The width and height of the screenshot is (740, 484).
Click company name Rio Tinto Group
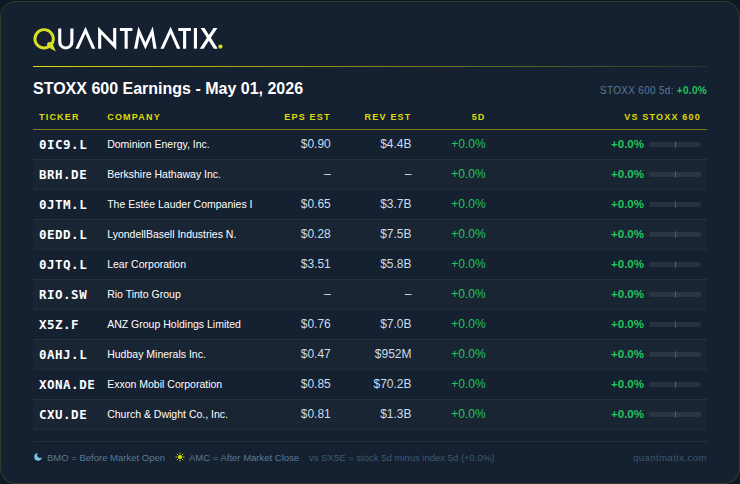click(144, 294)
